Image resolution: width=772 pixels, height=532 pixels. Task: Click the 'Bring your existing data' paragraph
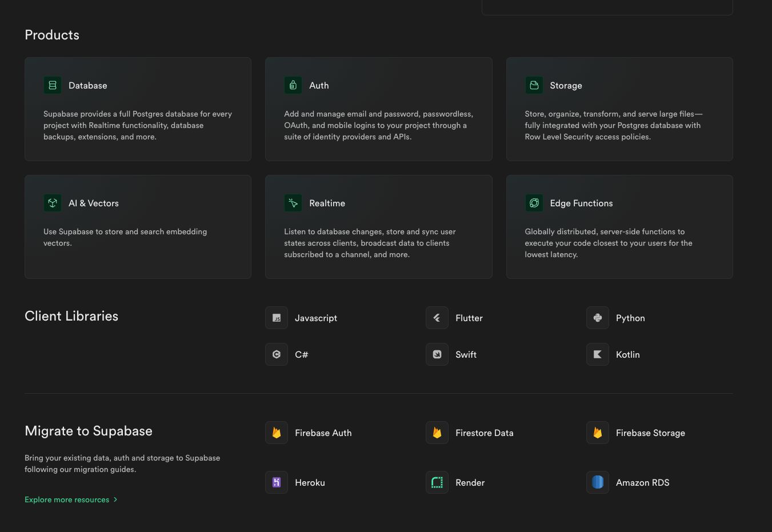(x=122, y=463)
